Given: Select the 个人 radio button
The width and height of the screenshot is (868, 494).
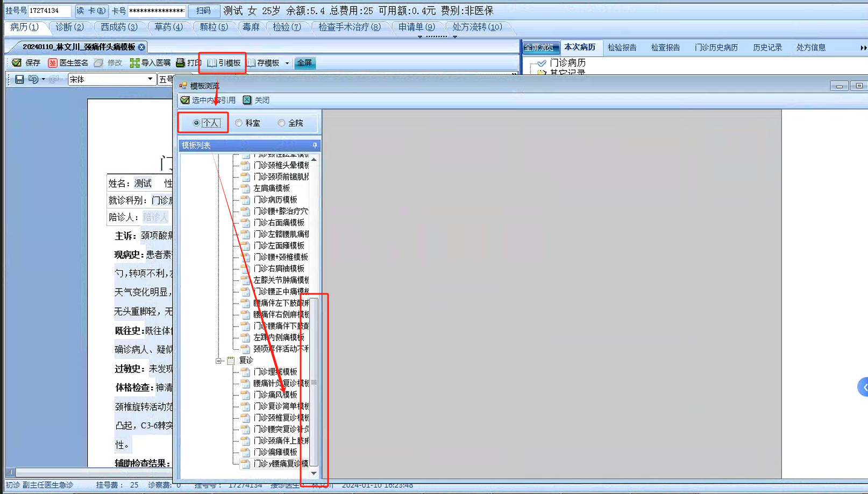Looking at the screenshot, I should [x=196, y=123].
